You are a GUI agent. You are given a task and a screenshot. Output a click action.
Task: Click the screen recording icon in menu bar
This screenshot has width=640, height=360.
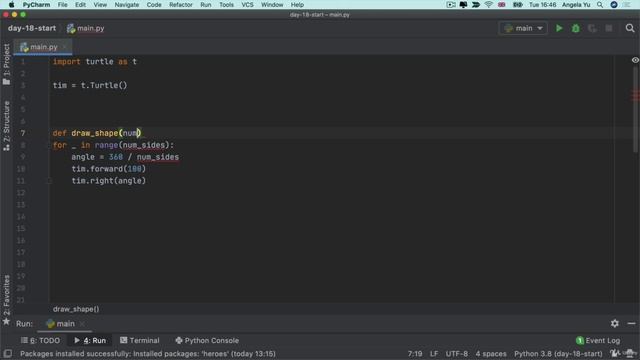[451, 4]
